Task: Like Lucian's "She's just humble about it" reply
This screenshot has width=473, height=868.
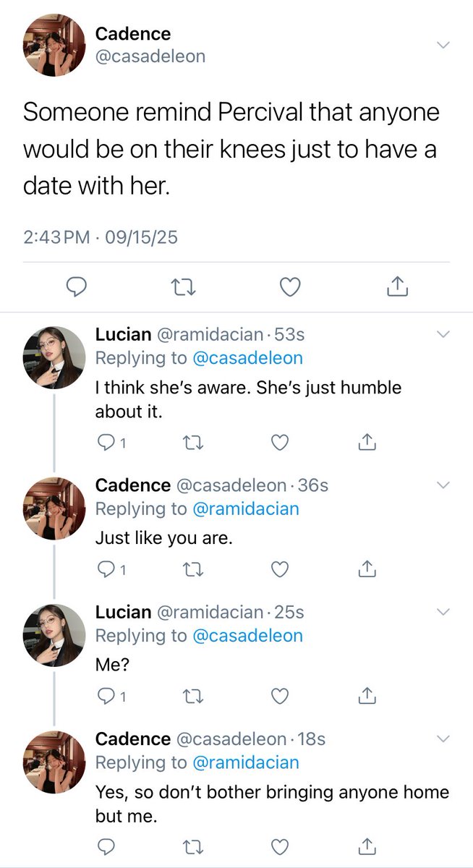Action: pyautogui.click(x=279, y=443)
